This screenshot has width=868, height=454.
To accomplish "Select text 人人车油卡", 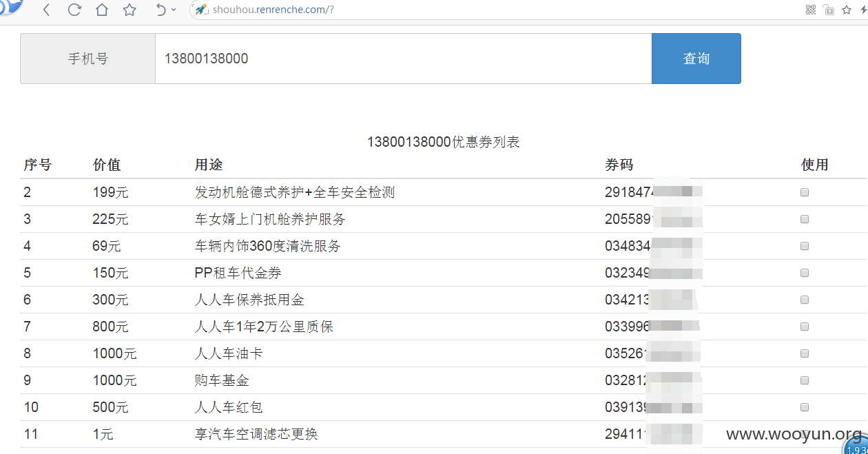I will tap(229, 353).
